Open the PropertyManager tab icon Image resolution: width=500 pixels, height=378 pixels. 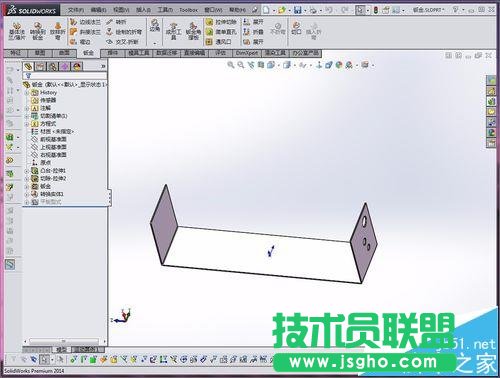pos(41,67)
